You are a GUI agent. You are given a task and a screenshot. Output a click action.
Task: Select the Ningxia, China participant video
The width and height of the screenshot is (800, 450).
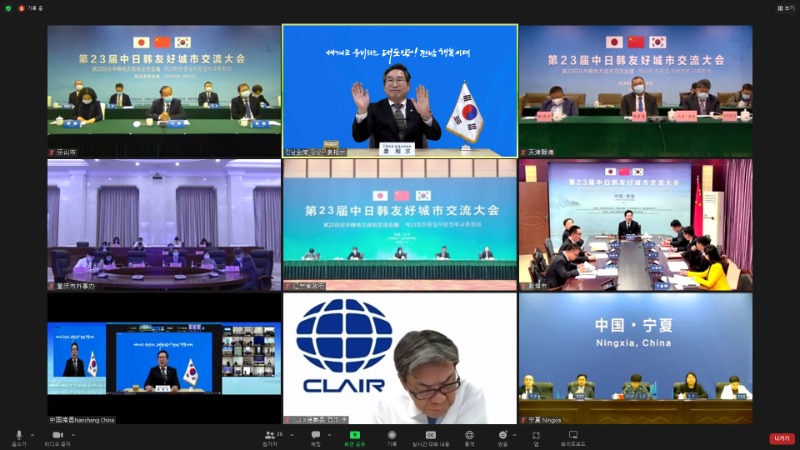[x=635, y=358]
